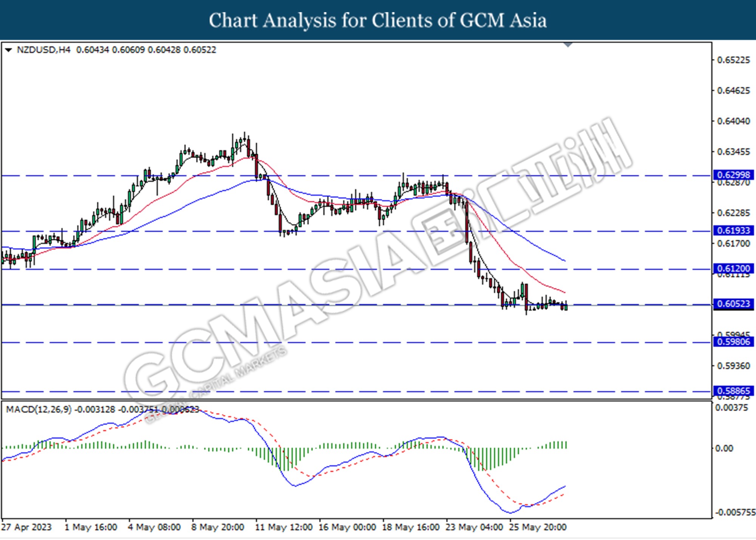
Task: Click the 0.61700 price scale value
Action: (x=733, y=244)
